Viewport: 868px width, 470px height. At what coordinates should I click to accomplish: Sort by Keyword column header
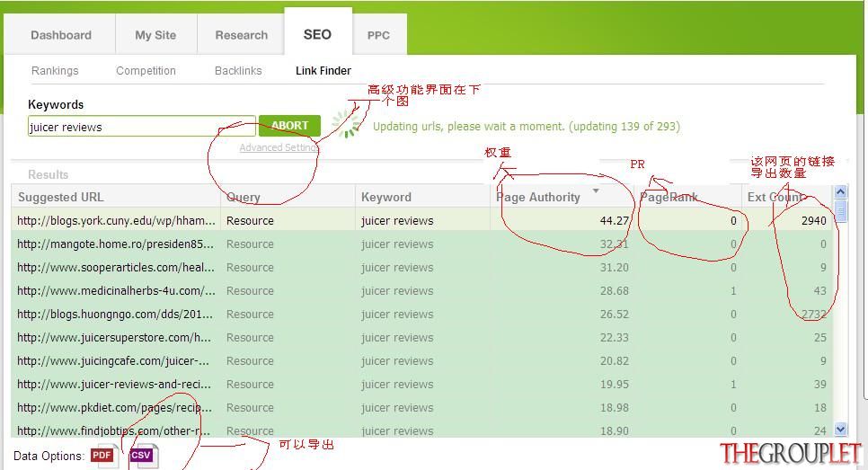coord(423,197)
